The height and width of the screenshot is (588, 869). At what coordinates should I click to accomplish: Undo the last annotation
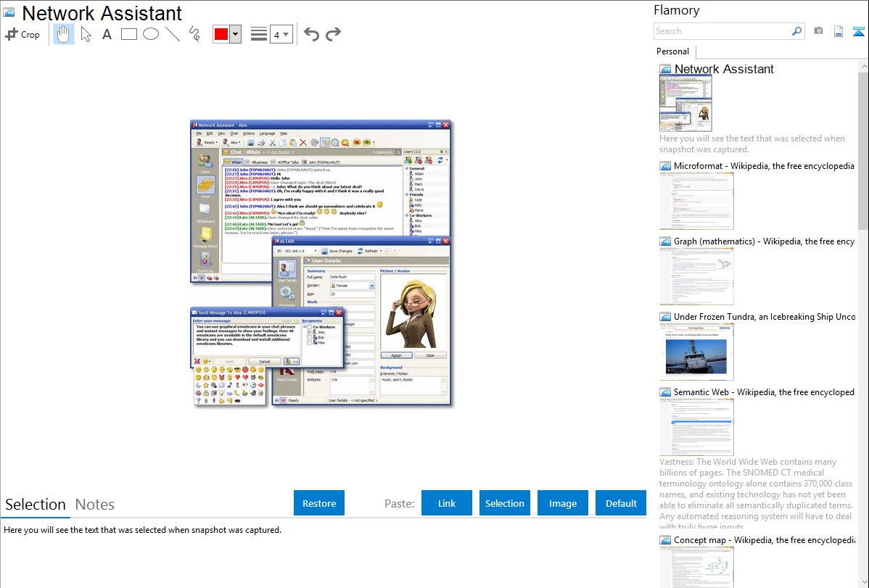[311, 34]
